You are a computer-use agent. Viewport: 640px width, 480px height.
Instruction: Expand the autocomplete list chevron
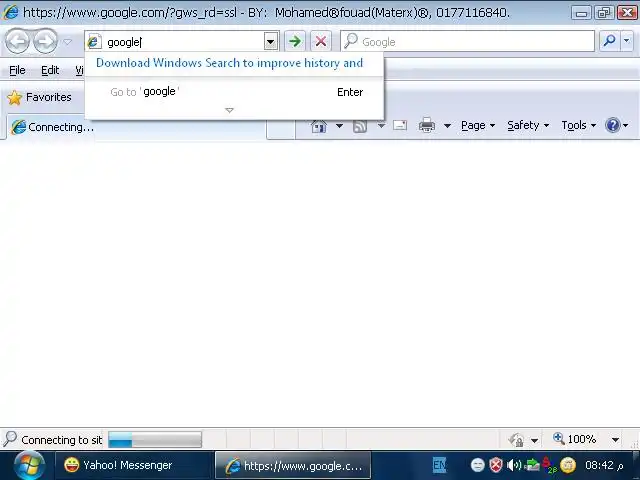pos(229,110)
